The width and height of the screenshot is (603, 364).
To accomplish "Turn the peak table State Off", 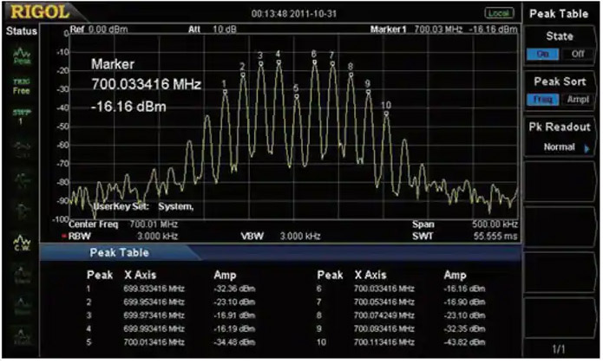I will tap(579, 54).
